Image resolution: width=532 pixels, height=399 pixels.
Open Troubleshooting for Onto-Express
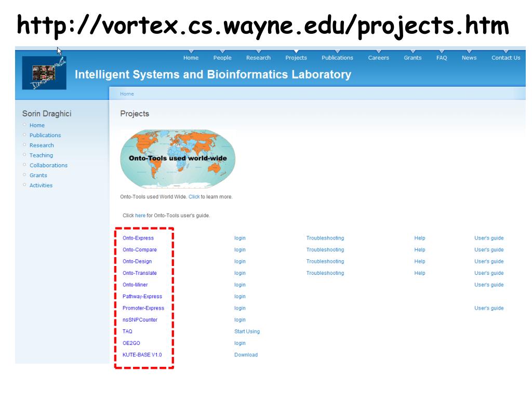coord(325,238)
